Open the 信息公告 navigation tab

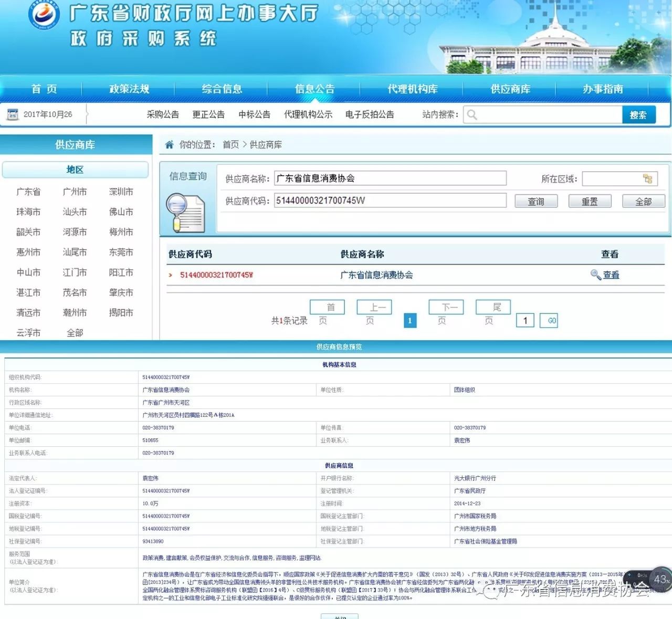click(314, 89)
